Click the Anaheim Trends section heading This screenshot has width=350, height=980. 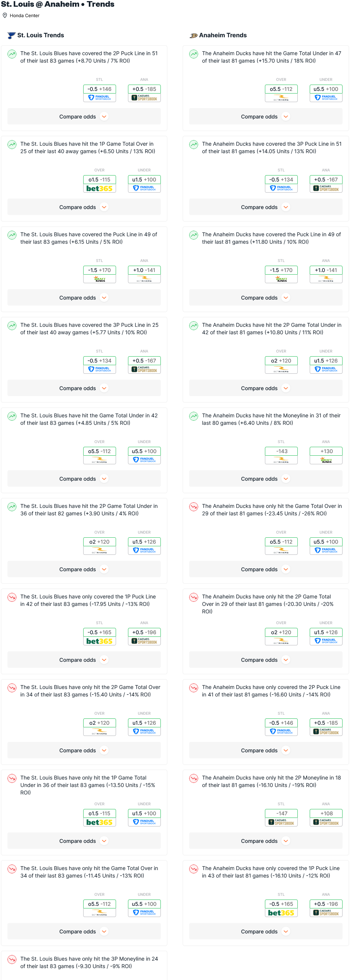(x=222, y=35)
